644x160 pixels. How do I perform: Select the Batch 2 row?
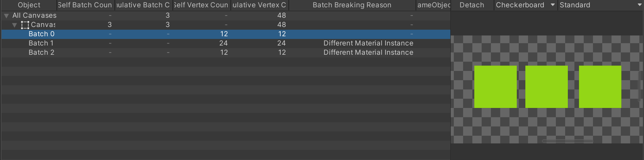226,52
